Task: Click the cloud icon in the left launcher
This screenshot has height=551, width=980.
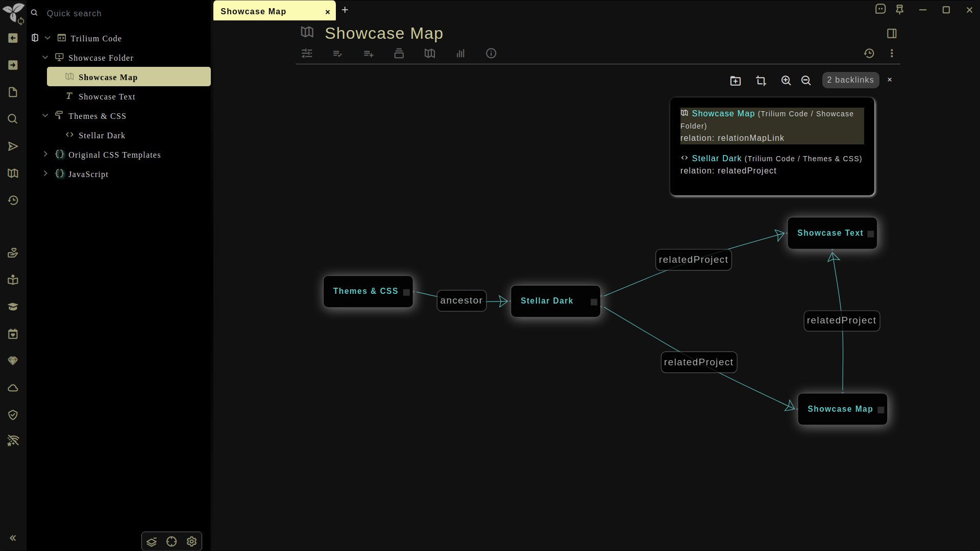Action: pyautogui.click(x=13, y=388)
